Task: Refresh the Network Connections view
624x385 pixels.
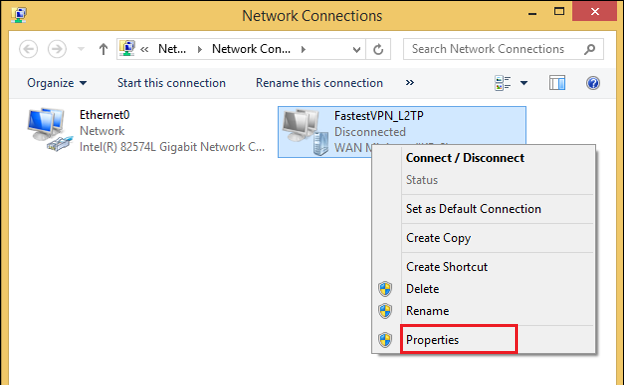Action: click(x=378, y=49)
